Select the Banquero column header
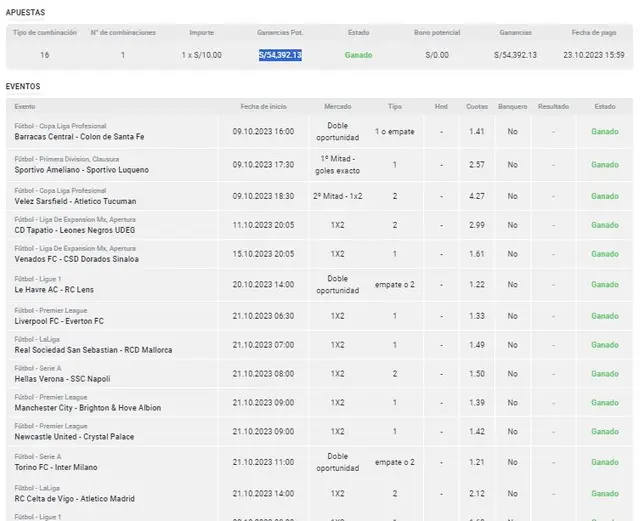The height and width of the screenshot is (521, 640). click(512, 106)
